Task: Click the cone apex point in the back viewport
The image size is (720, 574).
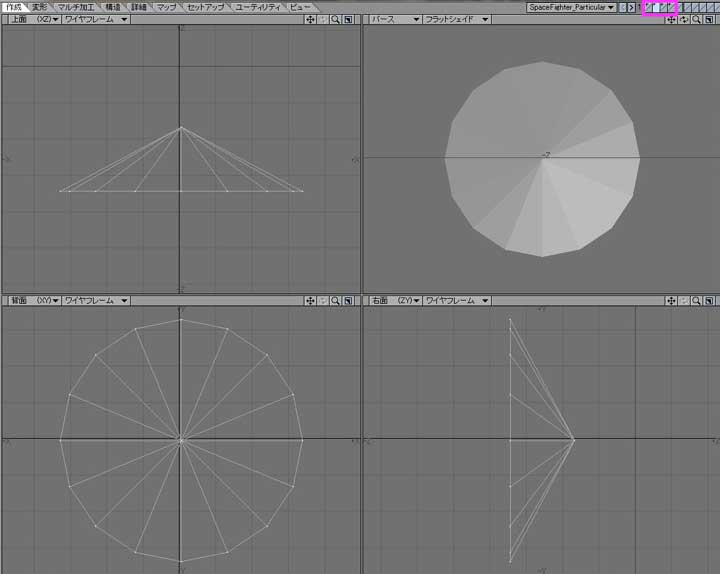Action: point(181,439)
